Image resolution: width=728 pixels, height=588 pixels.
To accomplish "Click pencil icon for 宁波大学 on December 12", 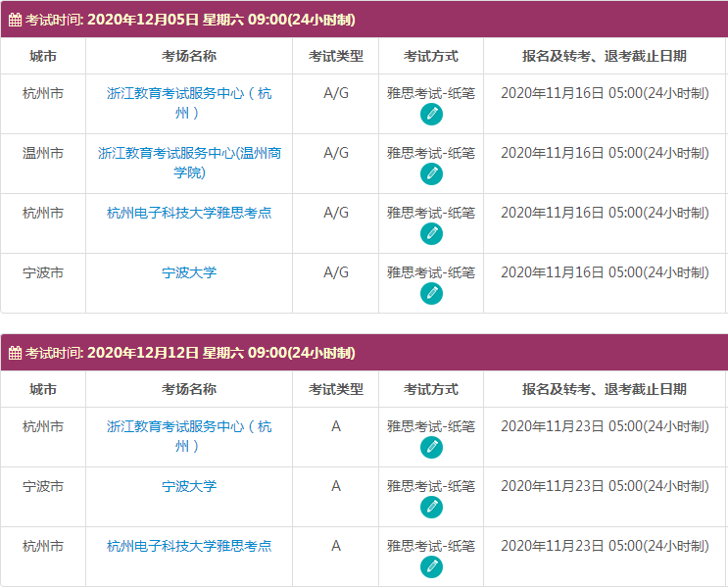I will click(431, 508).
